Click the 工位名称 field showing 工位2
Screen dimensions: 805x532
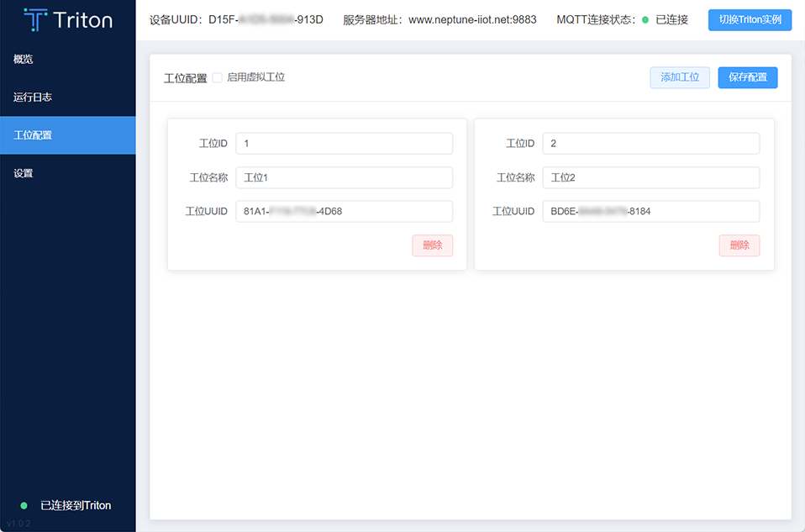(650, 177)
